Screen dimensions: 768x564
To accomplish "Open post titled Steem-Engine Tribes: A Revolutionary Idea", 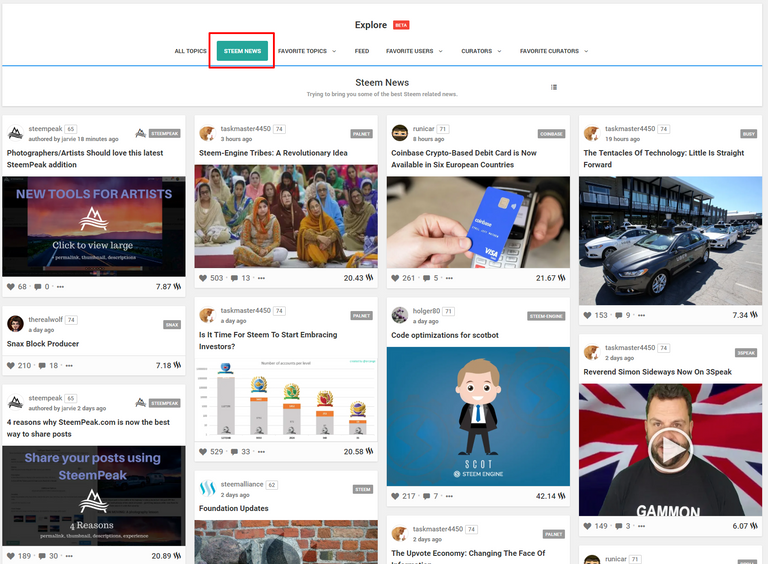I will pos(273,153).
